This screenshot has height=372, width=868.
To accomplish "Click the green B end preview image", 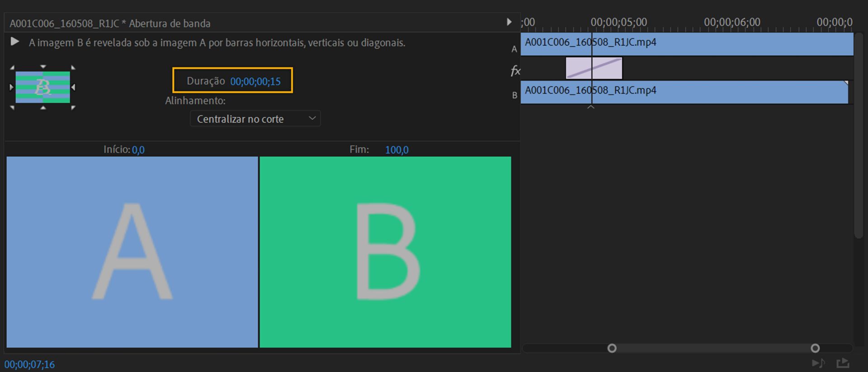I will tap(385, 252).
